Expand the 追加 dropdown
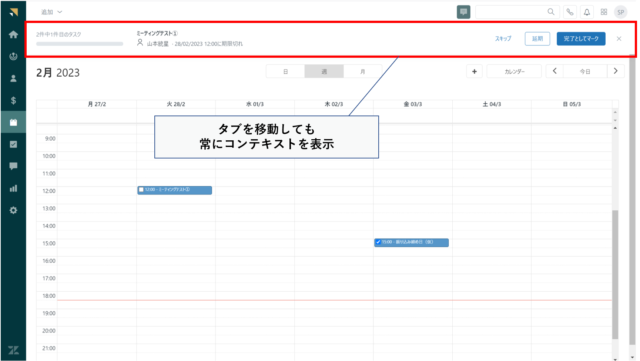The image size is (640, 361). [x=51, y=12]
